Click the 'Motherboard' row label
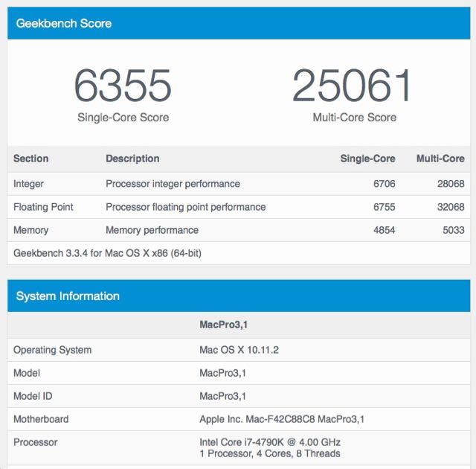Image resolution: width=476 pixels, height=469 pixels. pos(41,419)
